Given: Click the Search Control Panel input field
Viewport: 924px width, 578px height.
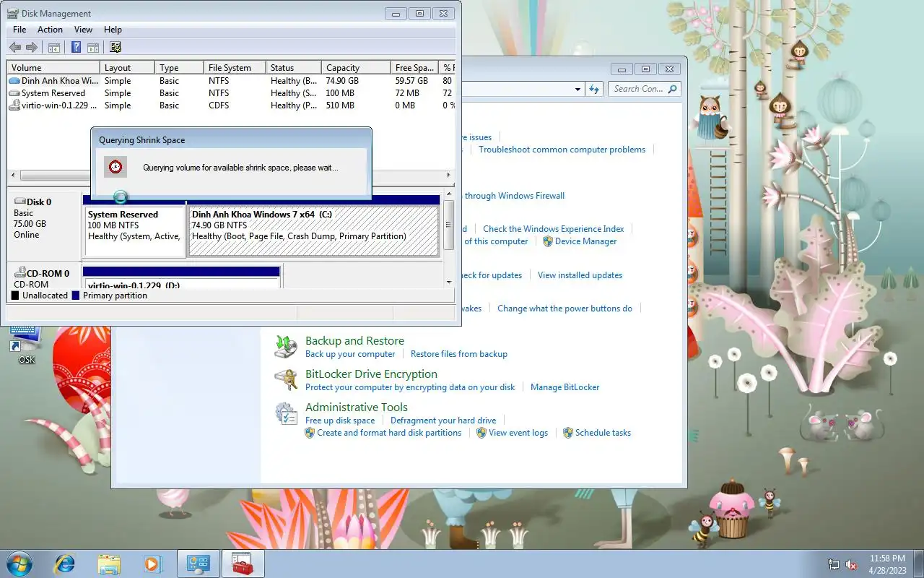Looking at the screenshot, I should coord(638,89).
